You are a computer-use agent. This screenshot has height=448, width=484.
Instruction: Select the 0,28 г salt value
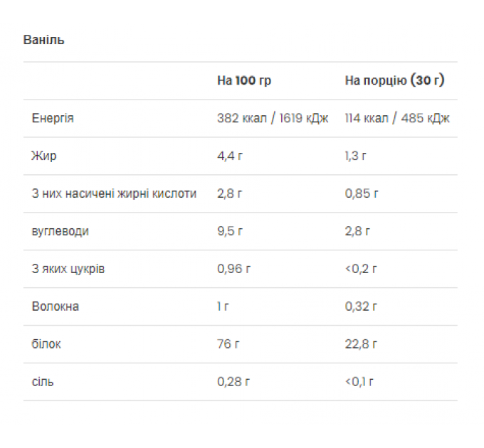233,382
